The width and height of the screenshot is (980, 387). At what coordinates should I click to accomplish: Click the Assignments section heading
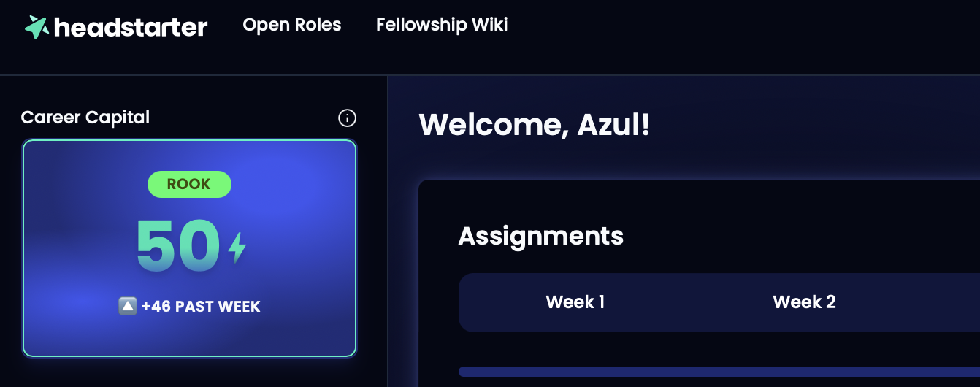(541, 236)
